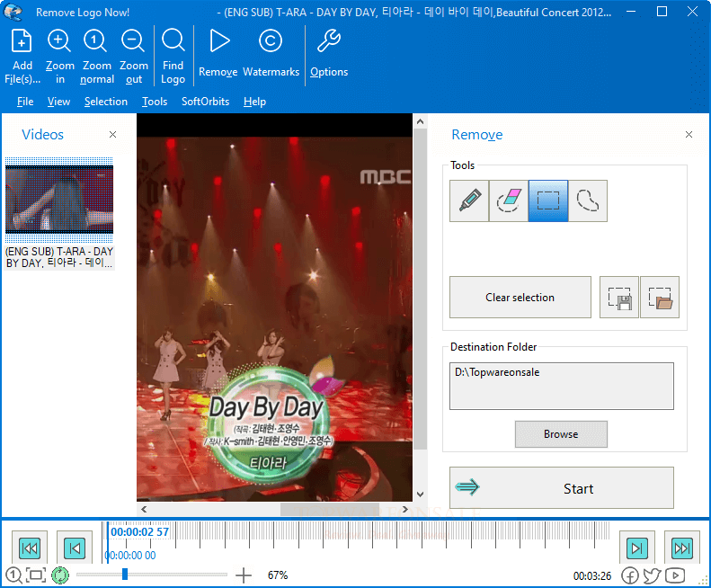The width and height of the screenshot is (711, 588).
Task: Click the horizontal scrollbar thumb of preview
Action: point(330,509)
